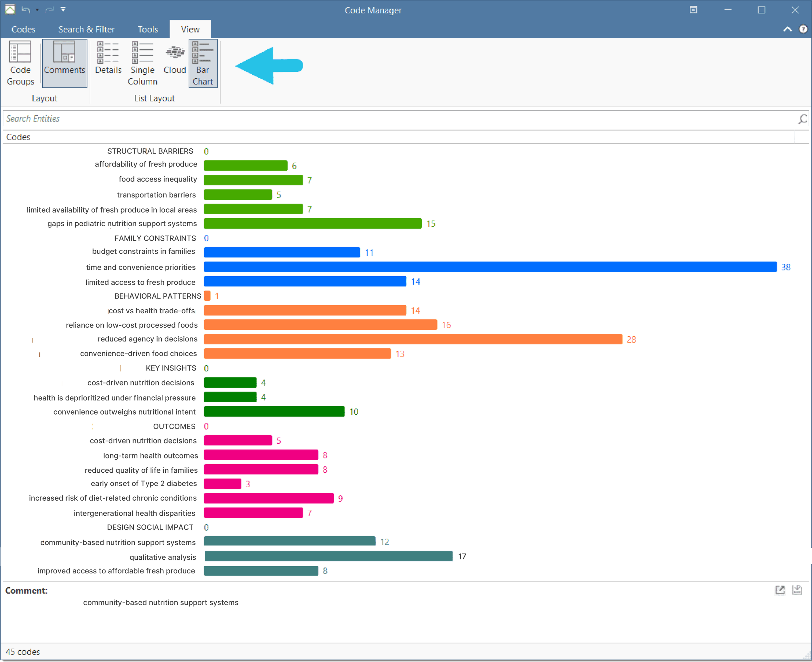
Task: Switch list layout to Single Column
Action: click(x=142, y=63)
